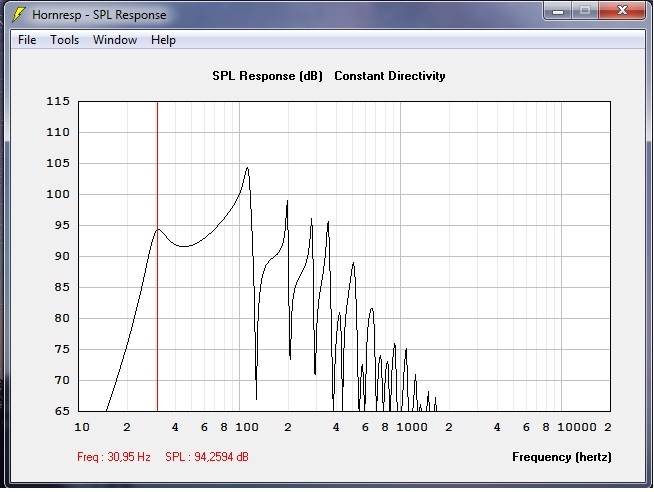The image size is (654, 492).
Task: Click the 100 Hz x-axis label
Action: point(247,427)
